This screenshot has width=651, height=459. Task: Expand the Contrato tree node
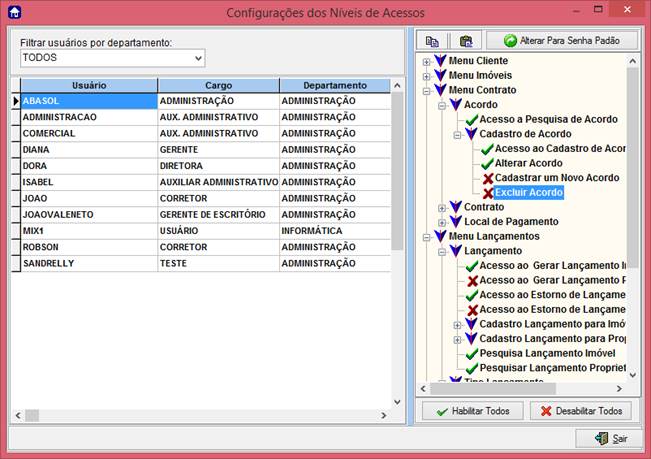point(442,207)
